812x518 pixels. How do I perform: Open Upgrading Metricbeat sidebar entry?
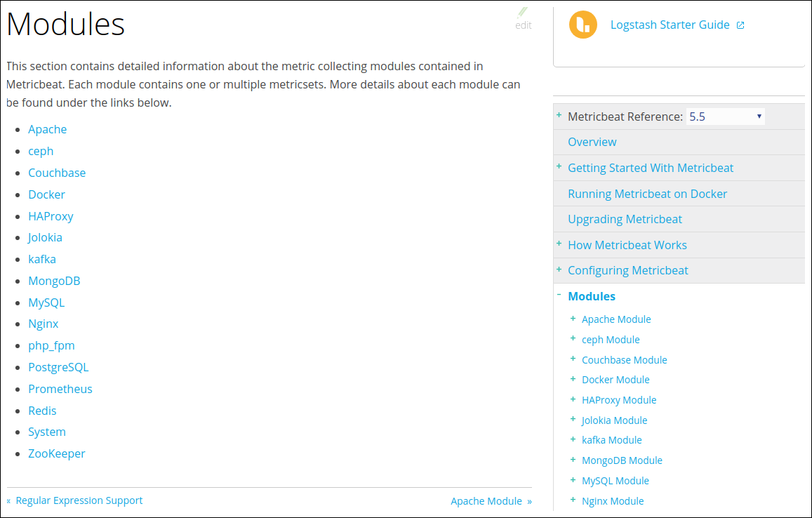click(625, 219)
